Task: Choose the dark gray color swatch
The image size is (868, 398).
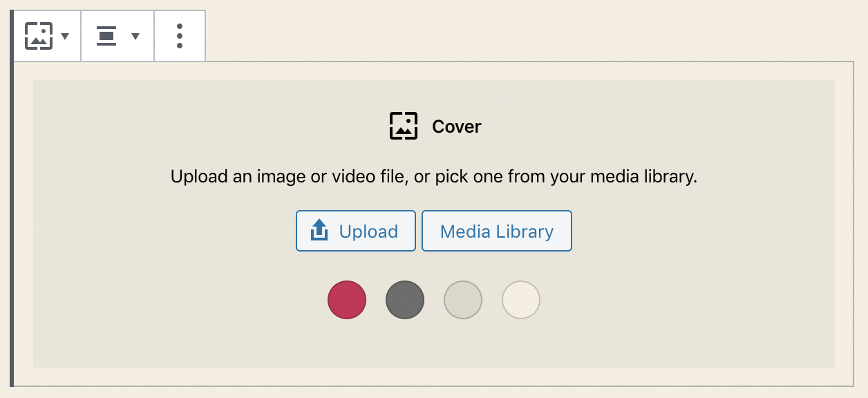Action: [405, 300]
